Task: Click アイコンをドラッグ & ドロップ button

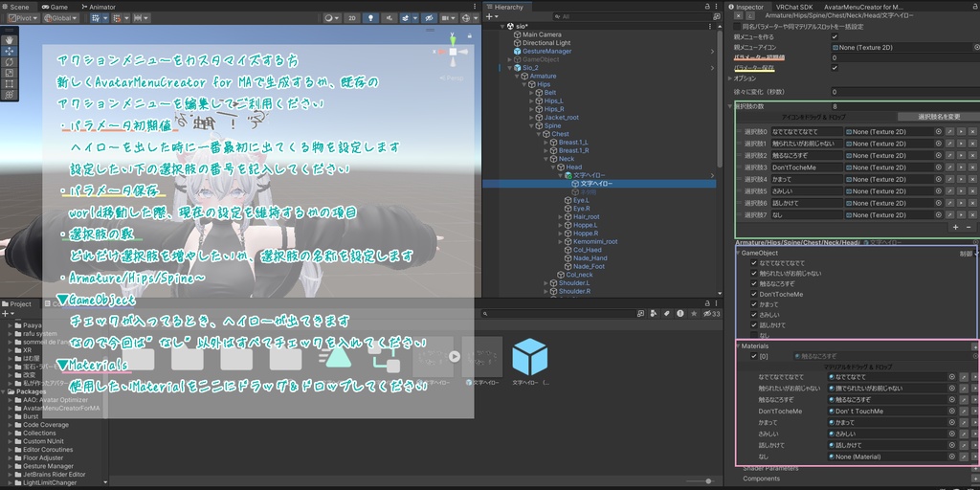Action: click(x=814, y=117)
